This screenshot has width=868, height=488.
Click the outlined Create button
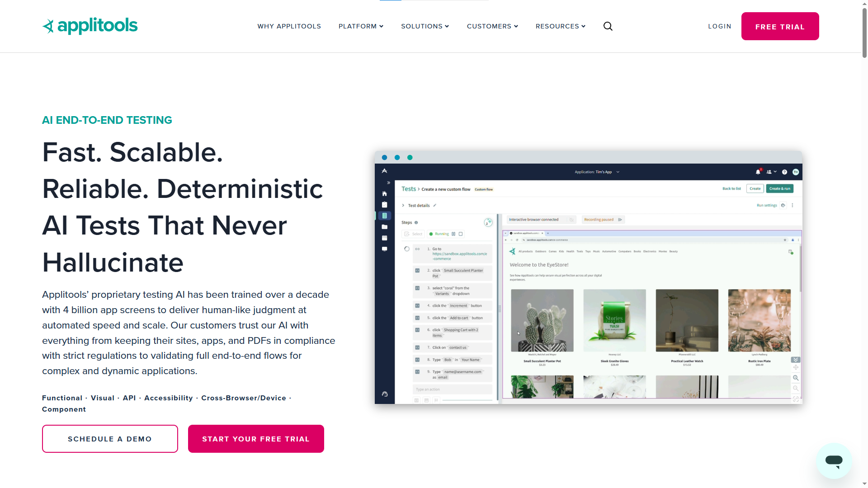[755, 189]
